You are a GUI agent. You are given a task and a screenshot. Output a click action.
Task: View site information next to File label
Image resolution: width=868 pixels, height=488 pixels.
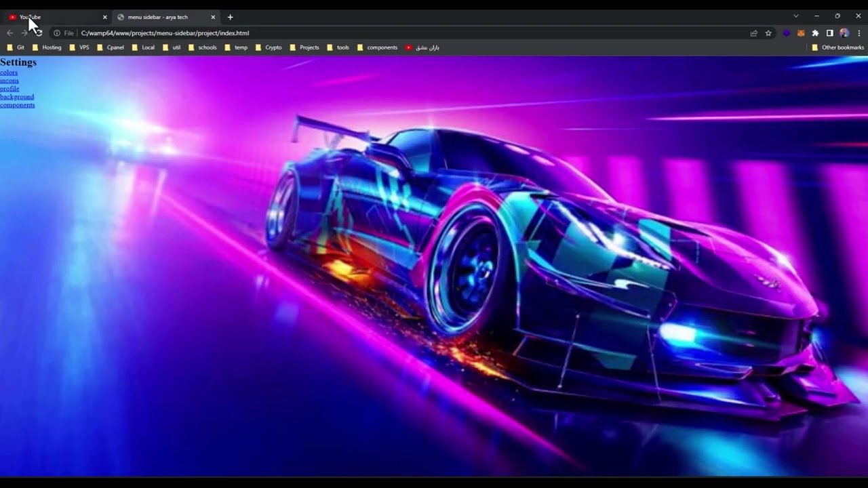[57, 33]
